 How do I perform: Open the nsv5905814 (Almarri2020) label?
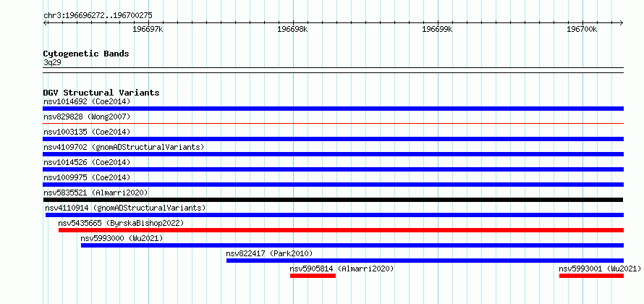coord(342,269)
